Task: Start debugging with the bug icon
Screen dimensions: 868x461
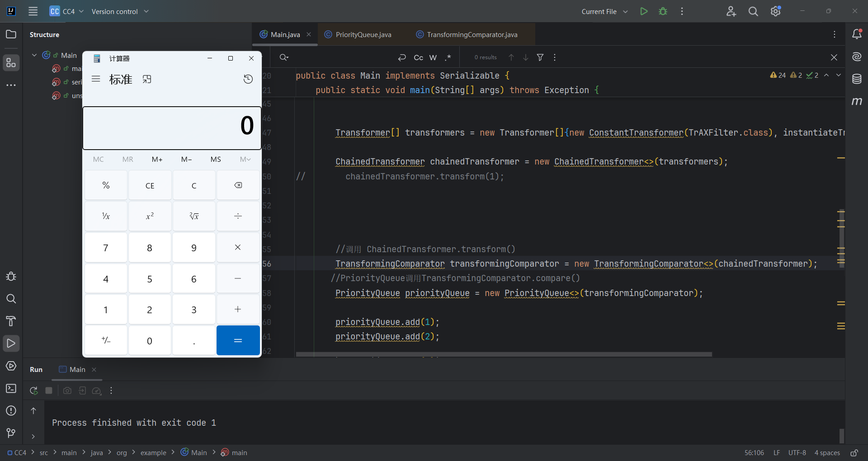Action: 663,11
